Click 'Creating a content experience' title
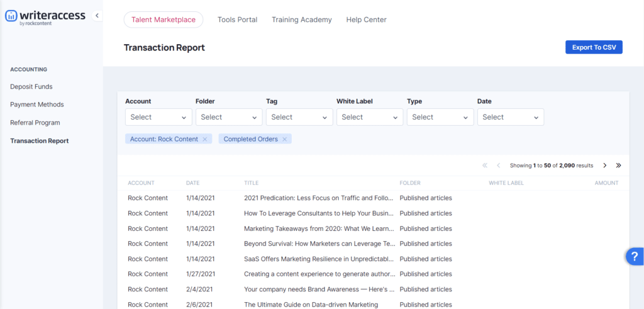Viewport: 644px width, 309px height. click(319, 274)
